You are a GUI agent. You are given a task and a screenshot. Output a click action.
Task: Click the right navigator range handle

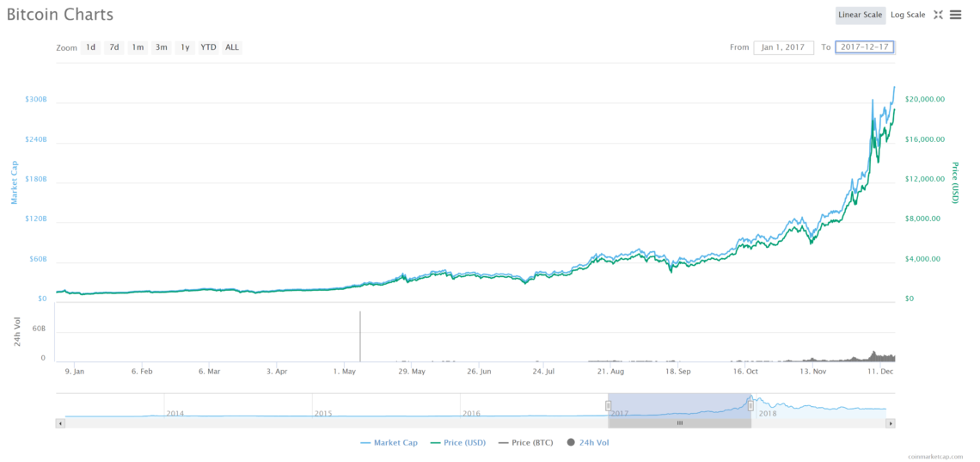(x=750, y=406)
